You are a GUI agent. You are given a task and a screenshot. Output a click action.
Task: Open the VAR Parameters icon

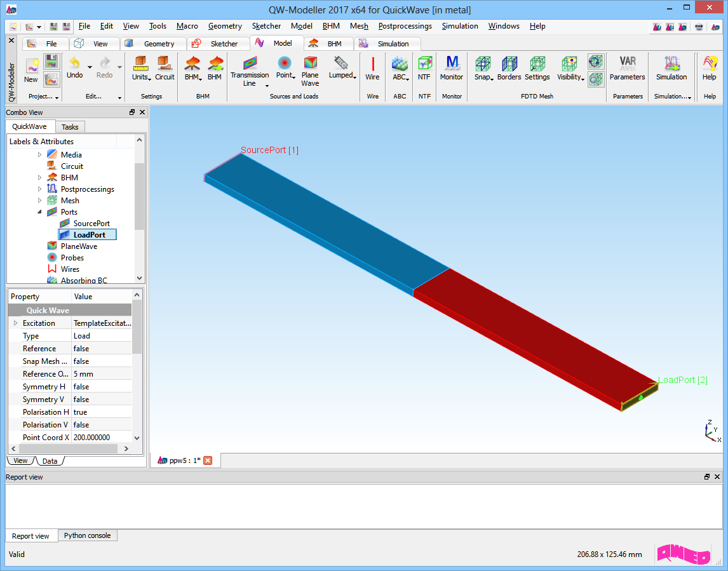click(627, 63)
